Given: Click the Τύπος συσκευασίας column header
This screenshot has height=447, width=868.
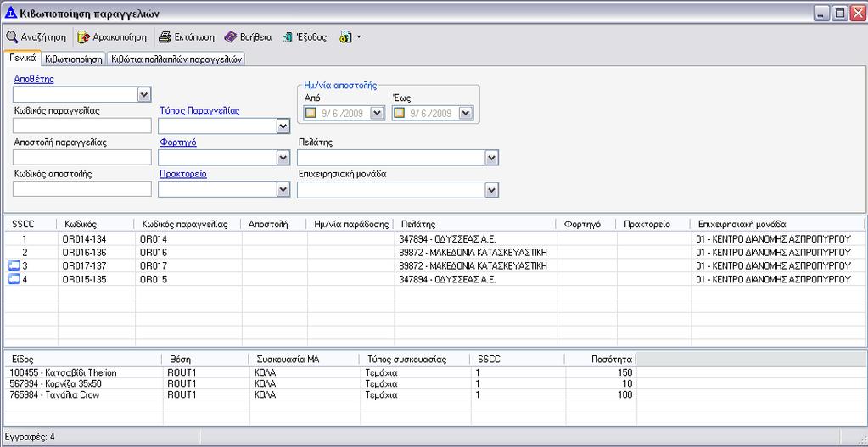Looking at the screenshot, I should [x=416, y=360].
